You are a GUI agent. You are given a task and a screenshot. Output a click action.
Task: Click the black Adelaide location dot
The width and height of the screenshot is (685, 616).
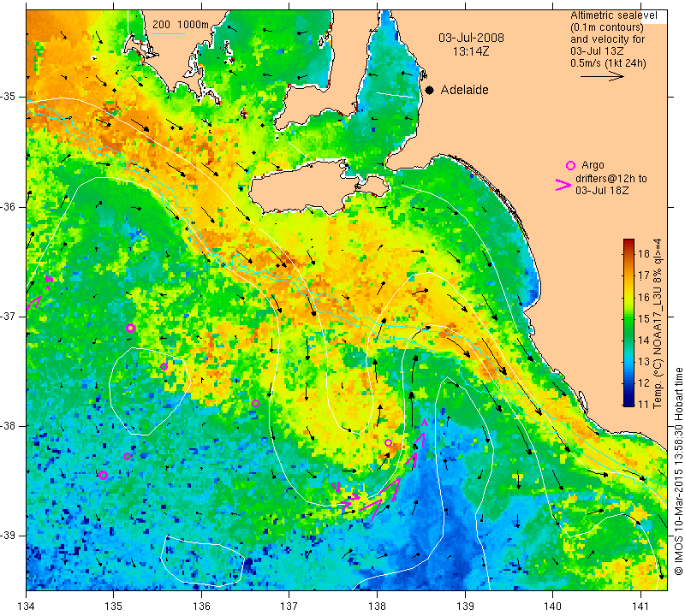tap(430, 90)
